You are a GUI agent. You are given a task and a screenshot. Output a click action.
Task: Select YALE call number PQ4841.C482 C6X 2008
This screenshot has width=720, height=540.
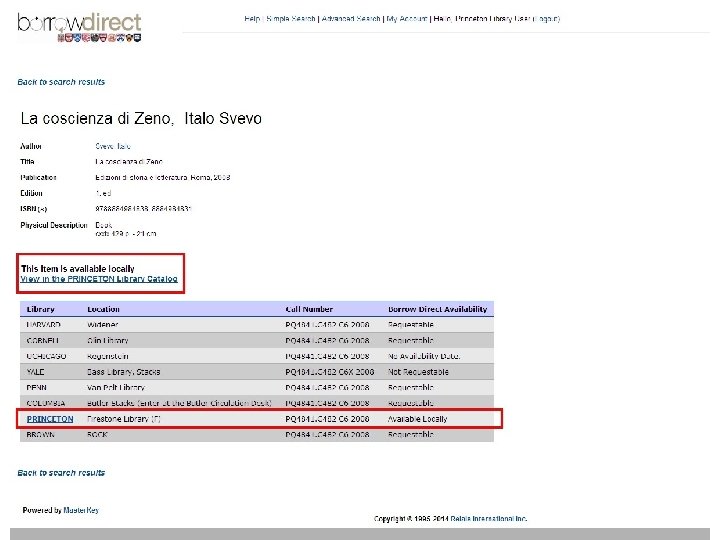point(330,372)
